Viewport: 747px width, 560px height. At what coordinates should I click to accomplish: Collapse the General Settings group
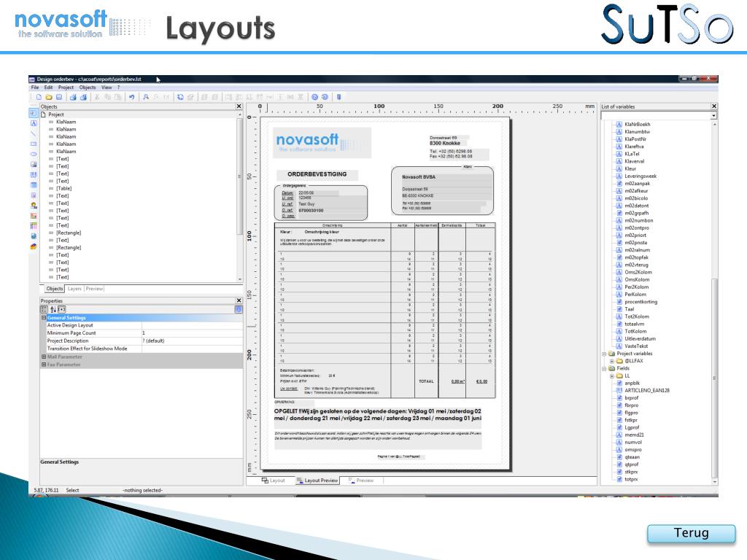44,318
